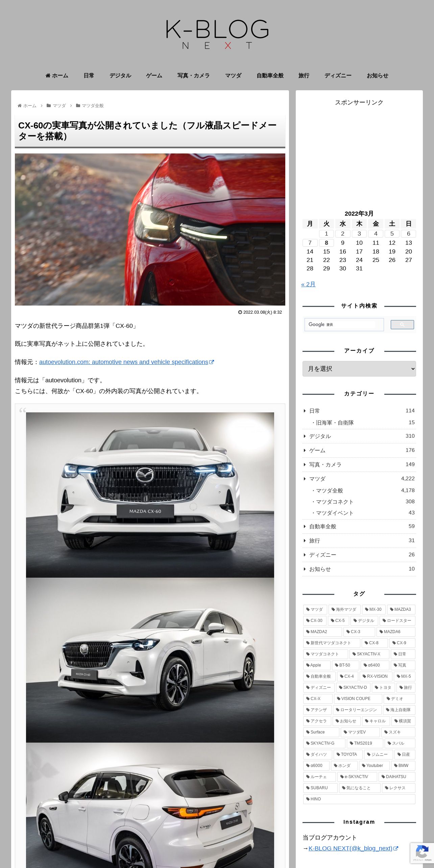
Task: Open the K-BLOG NEXT Instagram account link
Action: [351, 848]
